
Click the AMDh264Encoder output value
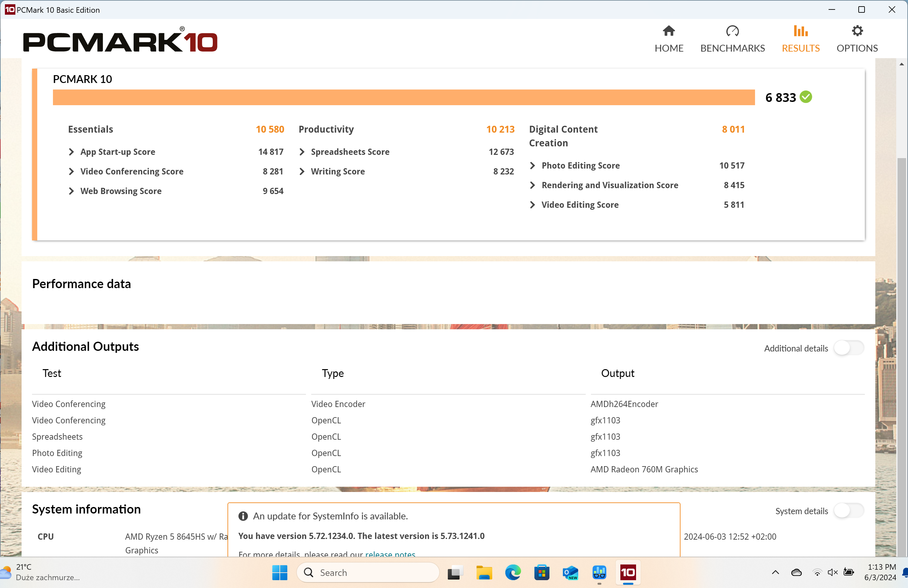624,404
